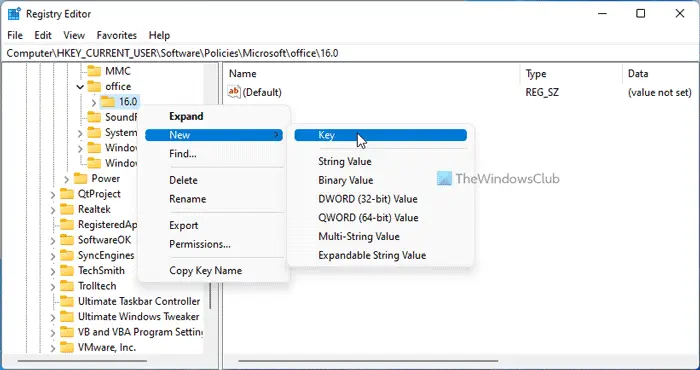Expand the Trolltech key

(53, 287)
